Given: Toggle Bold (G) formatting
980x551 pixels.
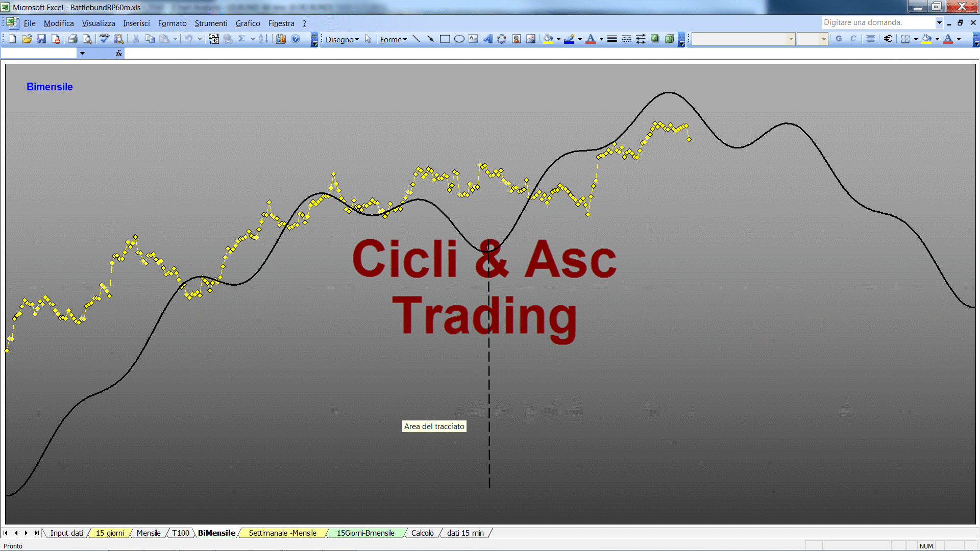Looking at the screenshot, I should [839, 39].
